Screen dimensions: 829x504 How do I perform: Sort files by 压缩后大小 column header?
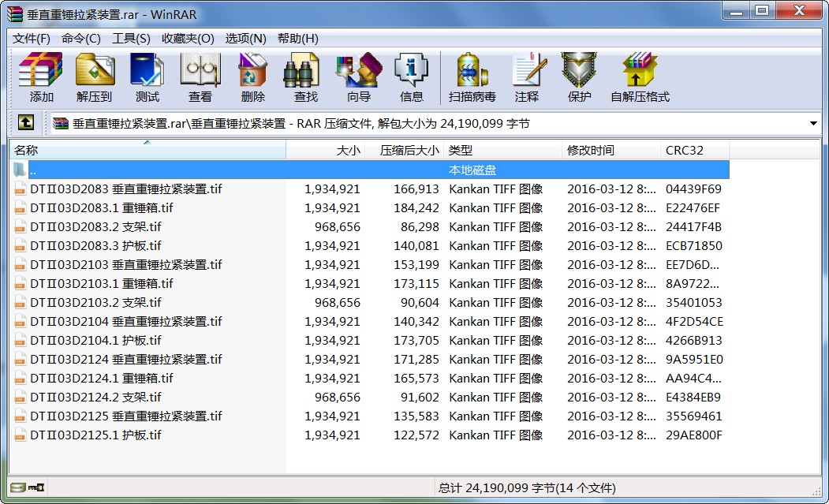[x=404, y=150]
